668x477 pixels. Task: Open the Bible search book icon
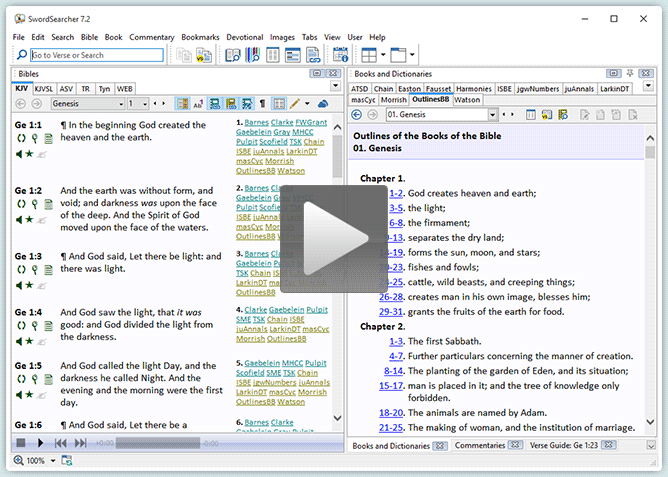(233, 55)
